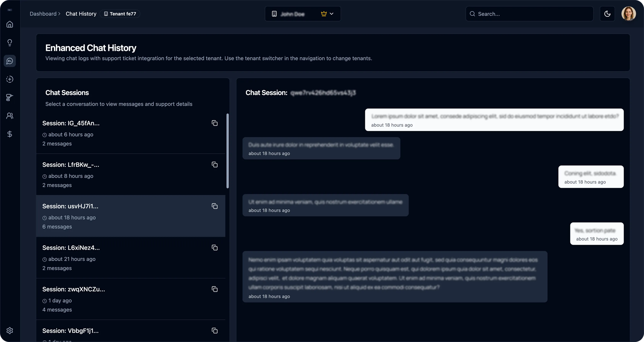Click the Dashboard breadcrumb link
Image resolution: width=644 pixels, height=342 pixels.
click(43, 14)
